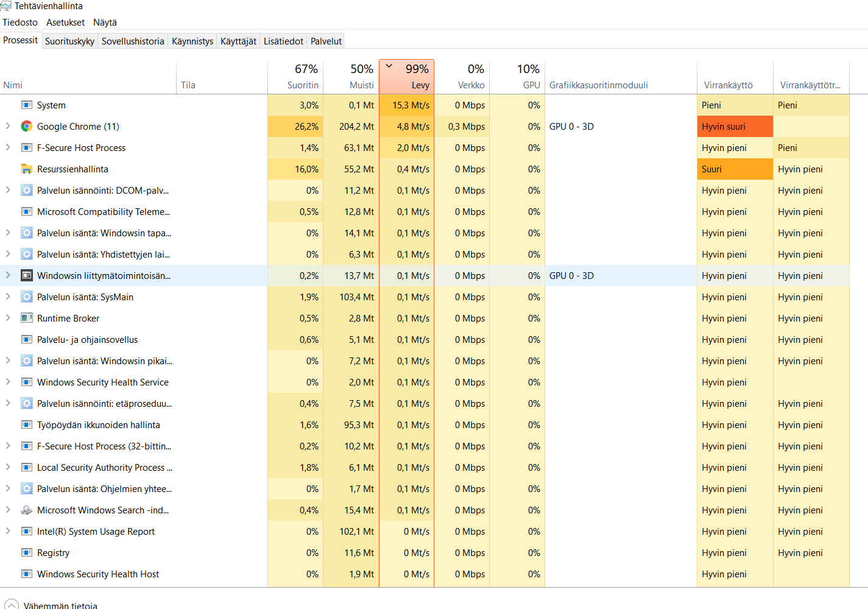Sort by the Virrankäyttö column header

(x=735, y=77)
